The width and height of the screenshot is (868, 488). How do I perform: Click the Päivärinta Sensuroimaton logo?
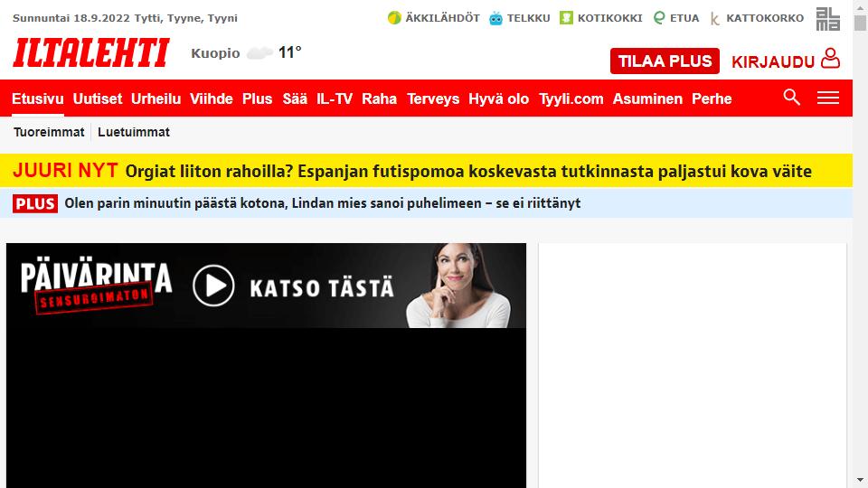tap(96, 285)
